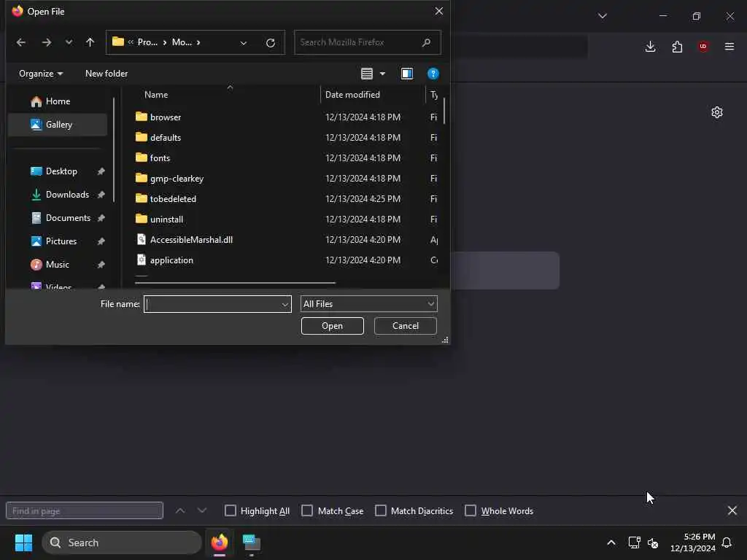Open the Organize menu
Viewport: 747px width, 560px height.
click(x=41, y=74)
